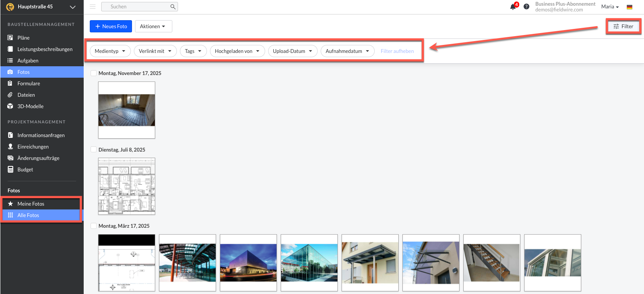Open notifications bell icon
The height and width of the screenshot is (294, 644).
513,7
